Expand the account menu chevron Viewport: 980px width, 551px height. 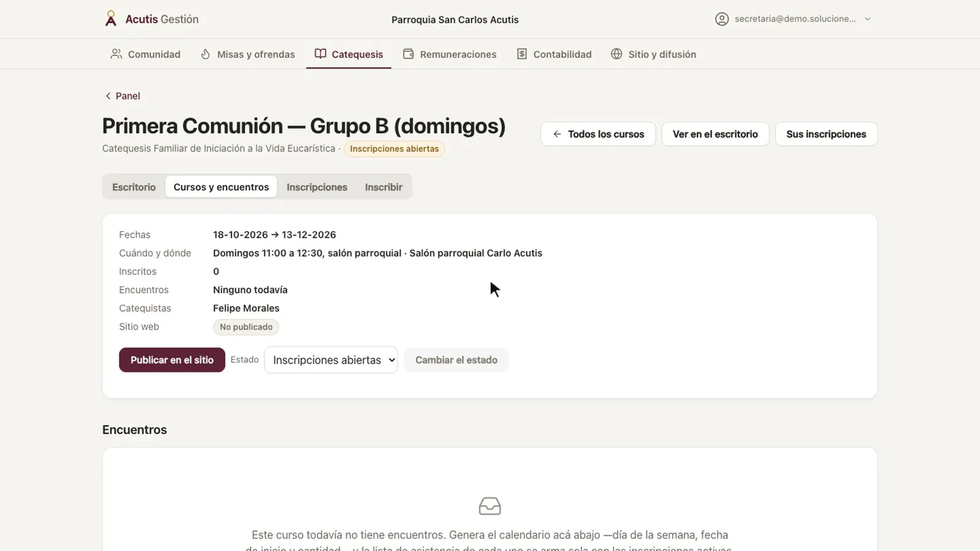pyautogui.click(x=867, y=19)
